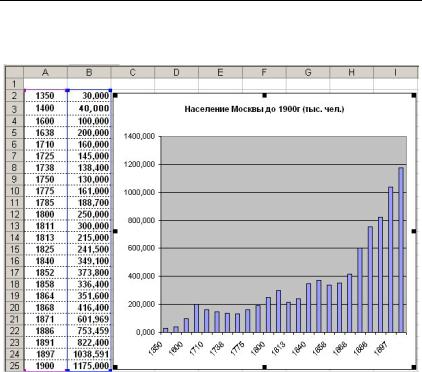The height and width of the screenshot is (372, 422).
Task: Click cell containing 160,000
Action: (x=89, y=144)
